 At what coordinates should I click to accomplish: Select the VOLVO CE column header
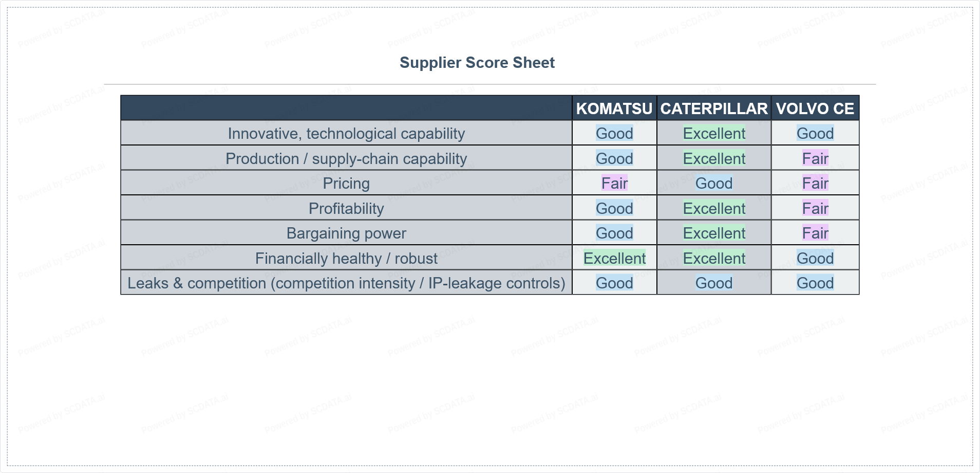pos(815,108)
